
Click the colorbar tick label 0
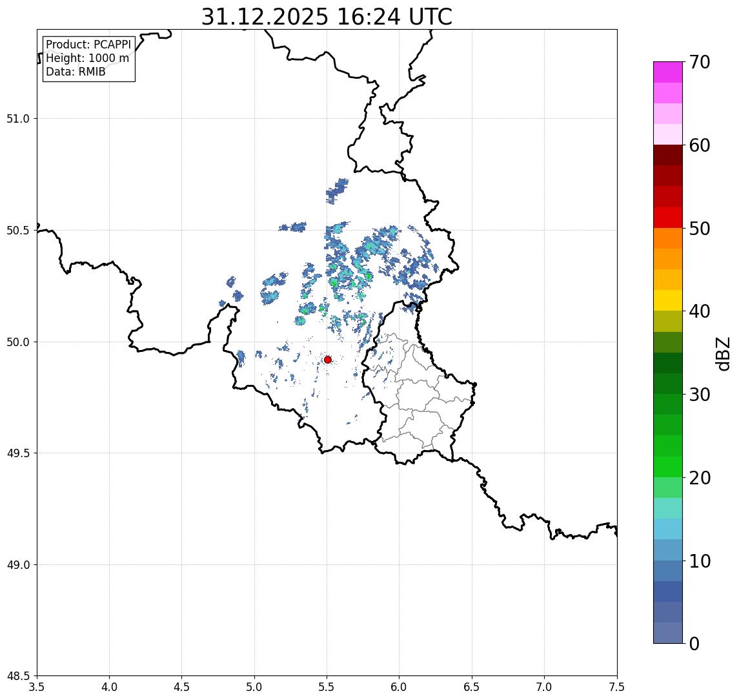694,643
